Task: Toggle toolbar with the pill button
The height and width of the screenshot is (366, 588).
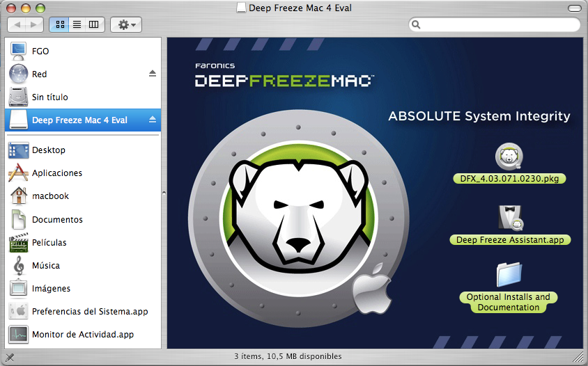Action: click(574, 8)
